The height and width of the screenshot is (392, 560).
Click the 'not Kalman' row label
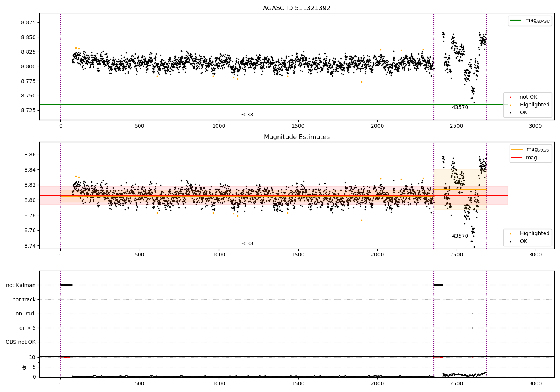pos(21,285)
